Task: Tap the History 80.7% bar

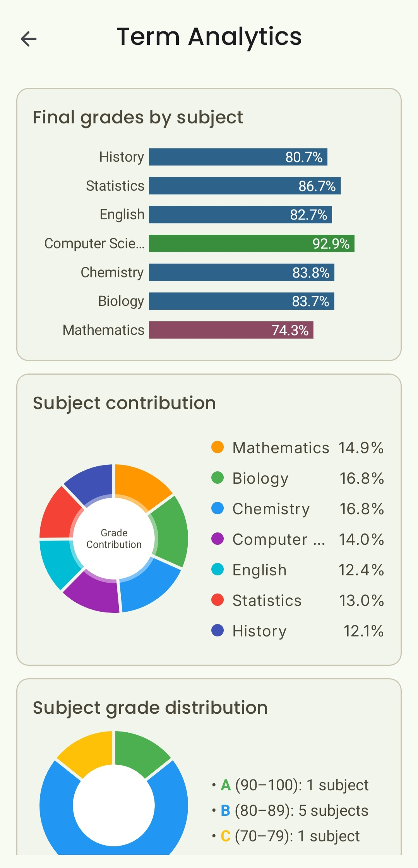Action: point(238,157)
